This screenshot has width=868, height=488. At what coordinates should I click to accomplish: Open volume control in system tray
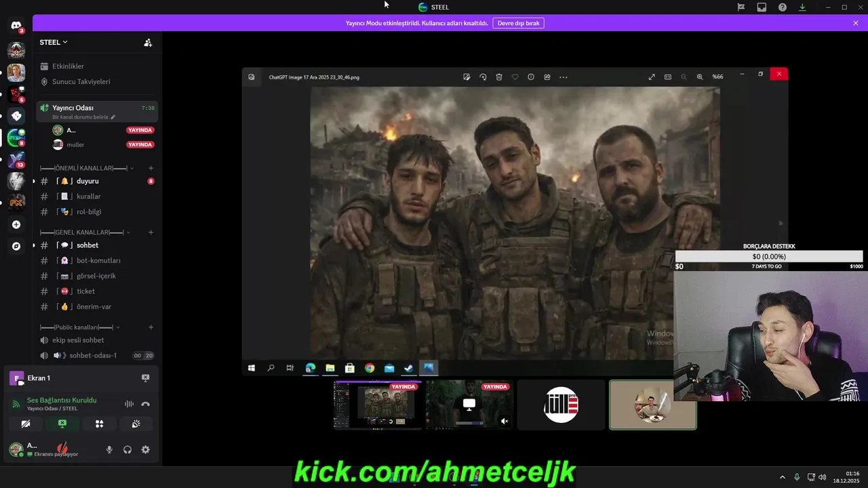coord(823,477)
